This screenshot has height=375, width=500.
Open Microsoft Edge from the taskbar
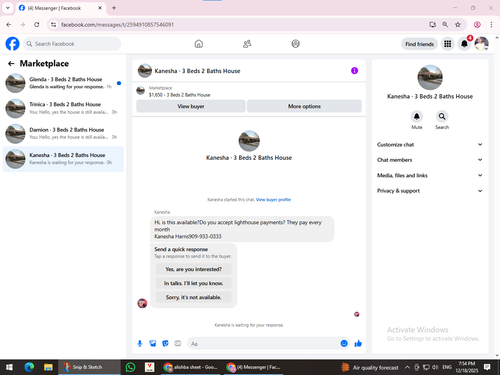tap(29, 367)
